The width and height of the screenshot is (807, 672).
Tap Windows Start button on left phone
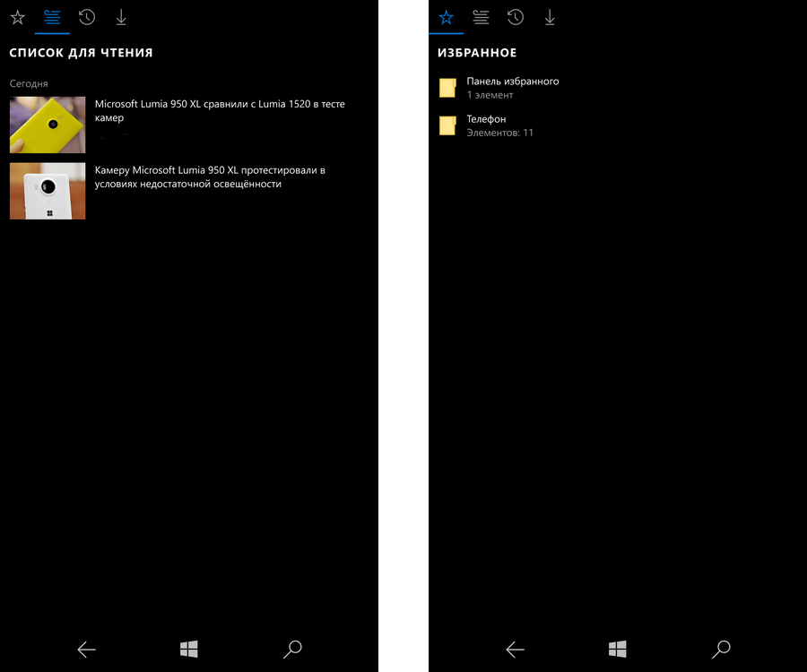coord(189,649)
